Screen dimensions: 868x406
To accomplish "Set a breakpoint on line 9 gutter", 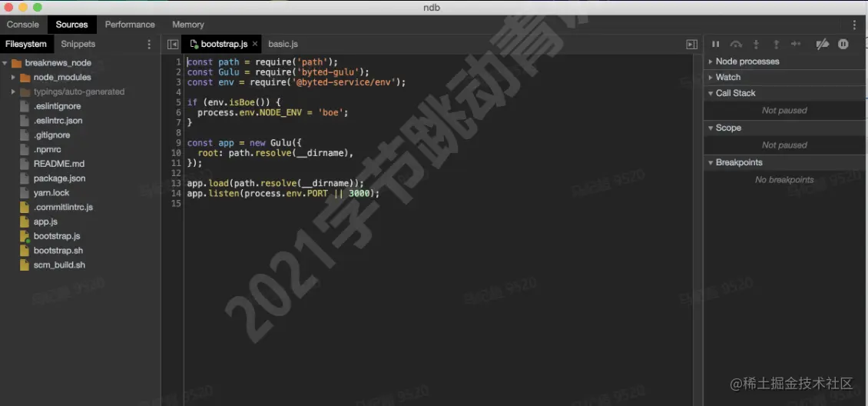I will point(177,143).
